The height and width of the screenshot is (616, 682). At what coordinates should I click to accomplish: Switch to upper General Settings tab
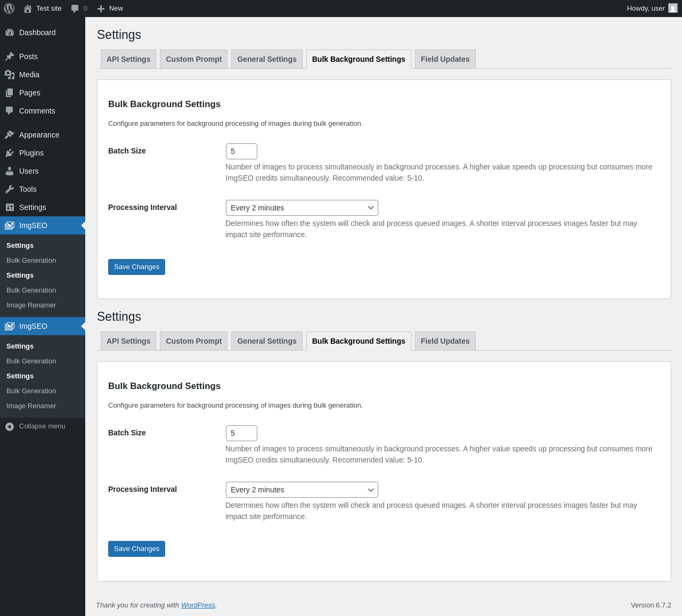tap(267, 59)
